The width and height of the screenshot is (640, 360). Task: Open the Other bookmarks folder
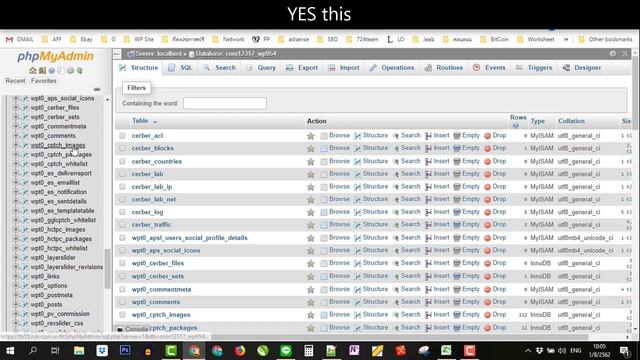point(606,40)
